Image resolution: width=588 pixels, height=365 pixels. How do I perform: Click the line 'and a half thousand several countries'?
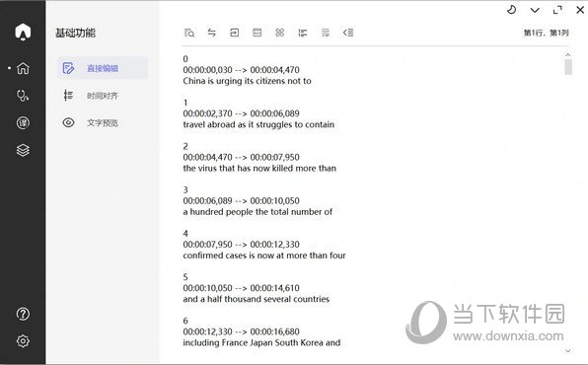(x=257, y=299)
